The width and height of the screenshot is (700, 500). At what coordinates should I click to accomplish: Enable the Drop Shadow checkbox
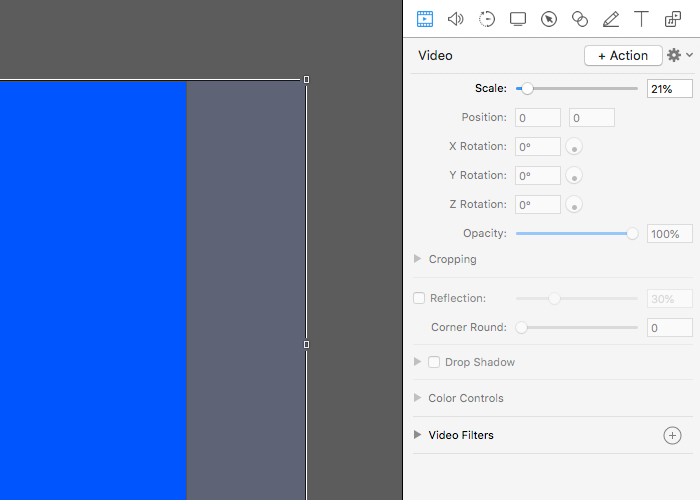[434, 362]
